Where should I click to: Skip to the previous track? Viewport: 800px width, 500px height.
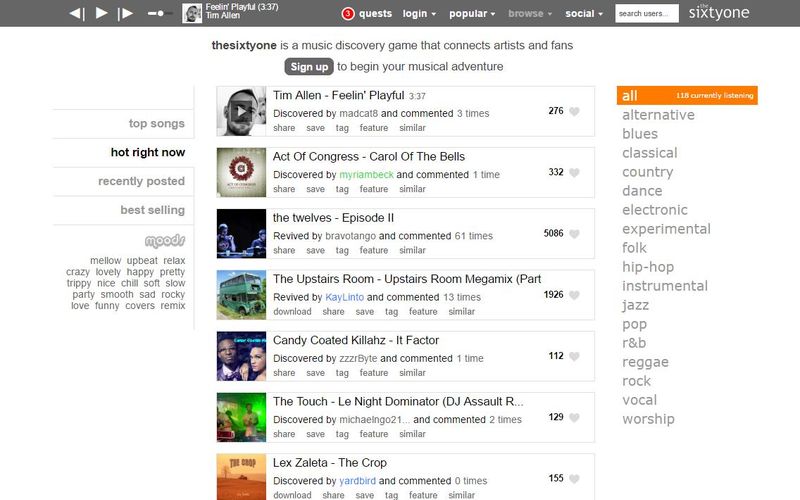[x=77, y=13]
